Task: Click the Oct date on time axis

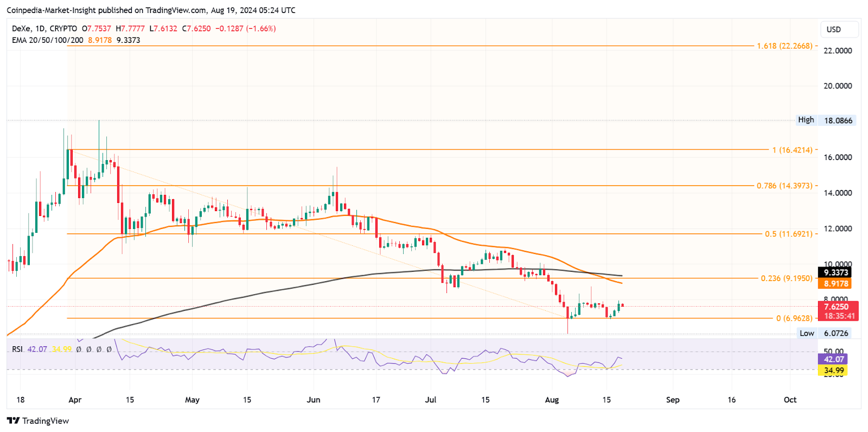Action: coord(790,400)
